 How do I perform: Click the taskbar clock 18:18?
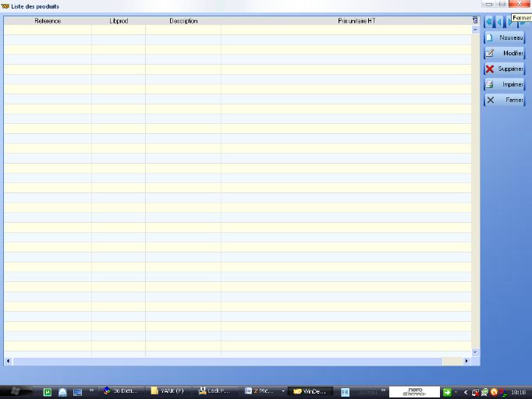(x=519, y=392)
